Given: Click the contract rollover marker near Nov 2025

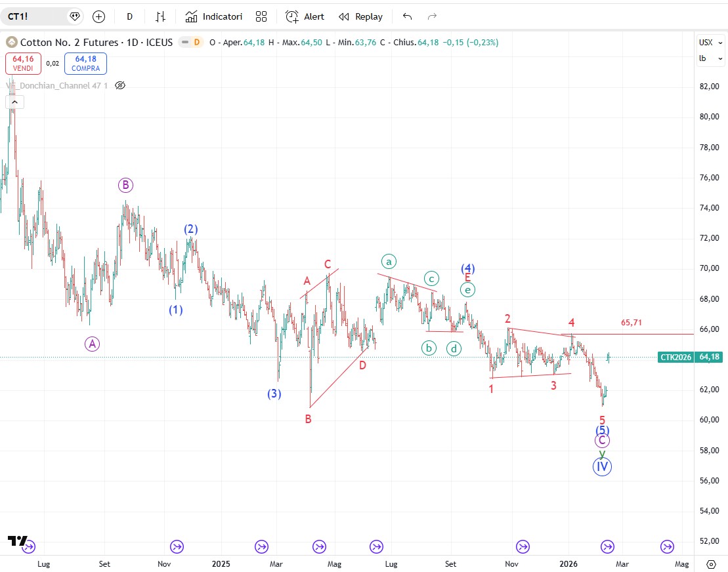Looking at the screenshot, I should 523,546.
